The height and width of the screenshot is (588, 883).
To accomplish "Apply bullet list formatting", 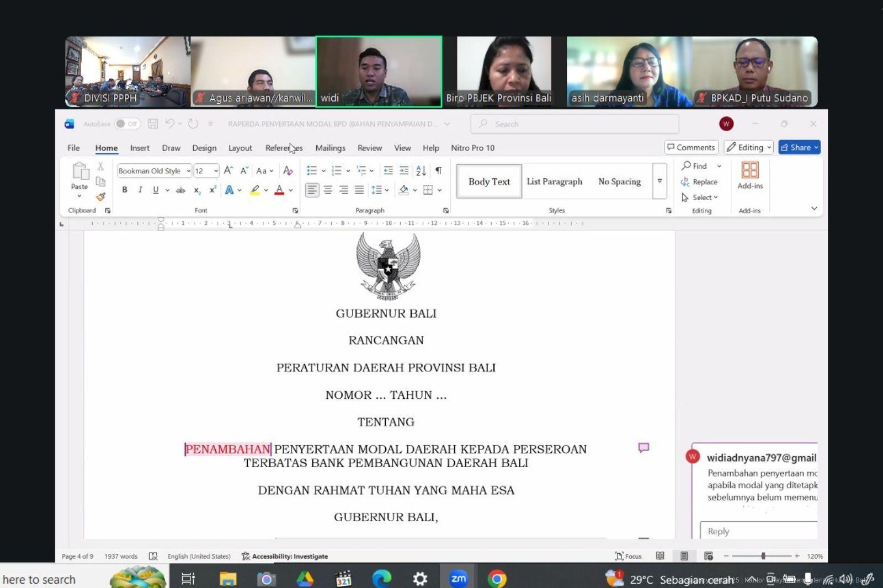I will tap(312, 171).
